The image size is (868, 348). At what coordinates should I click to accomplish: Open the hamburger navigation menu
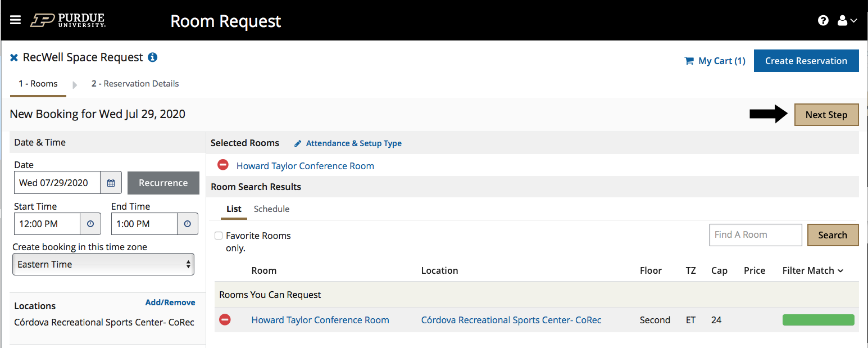click(15, 20)
